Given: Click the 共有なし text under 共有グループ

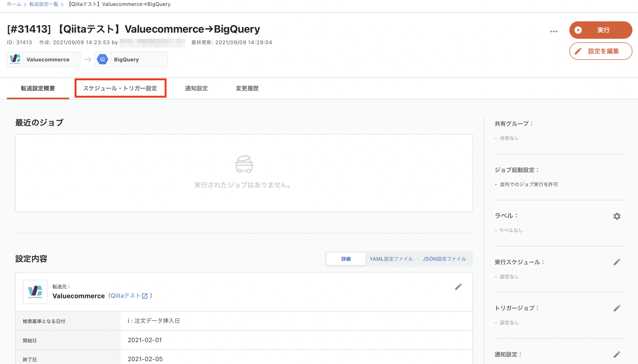Looking at the screenshot, I should (509, 138).
